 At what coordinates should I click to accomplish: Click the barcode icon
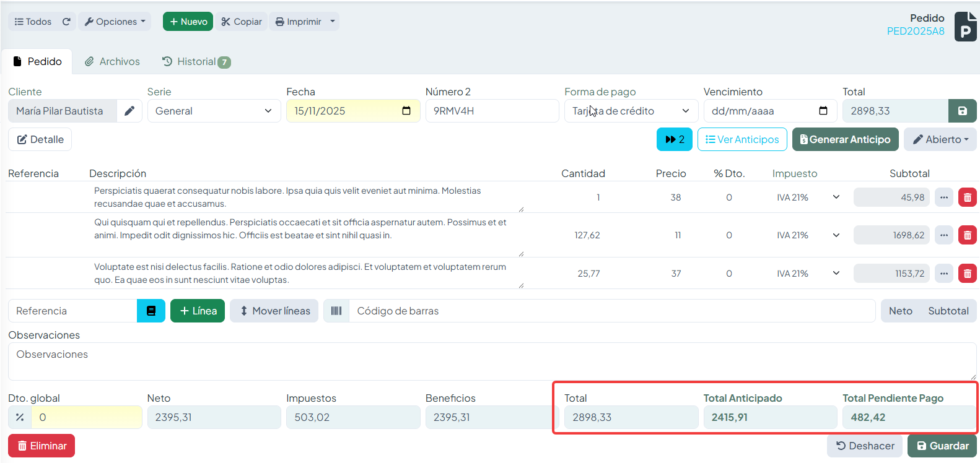pyautogui.click(x=336, y=311)
